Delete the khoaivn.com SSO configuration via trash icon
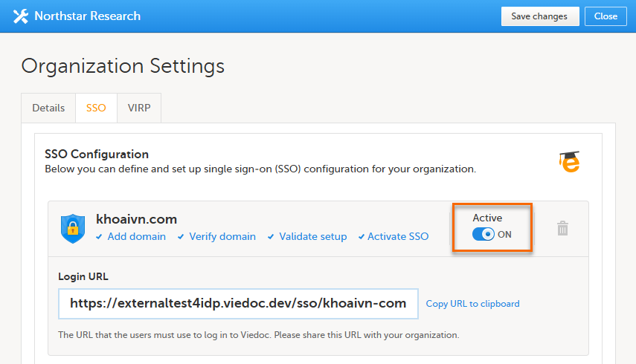This screenshot has height=364, width=636. click(x=563, y=229)
